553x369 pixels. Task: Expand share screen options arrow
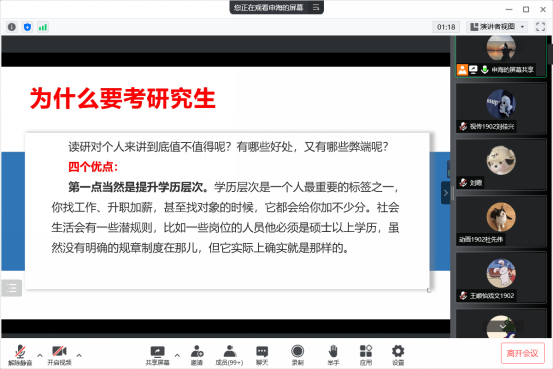pyautogui.click(x=177, y=355)
